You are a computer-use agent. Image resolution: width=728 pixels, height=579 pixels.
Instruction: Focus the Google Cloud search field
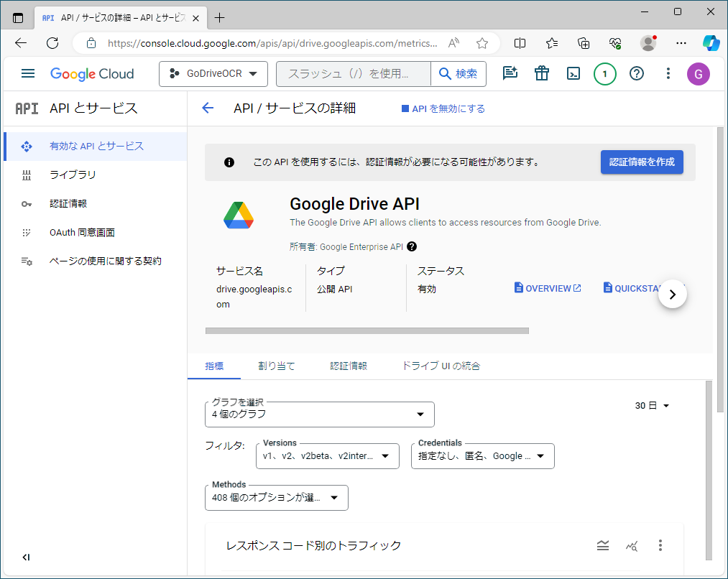[x=354, y=74]
